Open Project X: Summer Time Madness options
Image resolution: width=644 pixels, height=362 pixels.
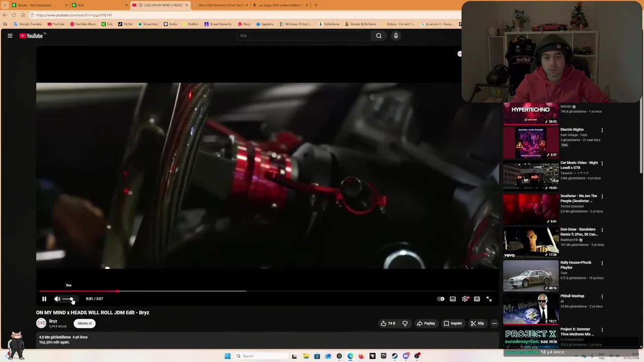point(602,330)
